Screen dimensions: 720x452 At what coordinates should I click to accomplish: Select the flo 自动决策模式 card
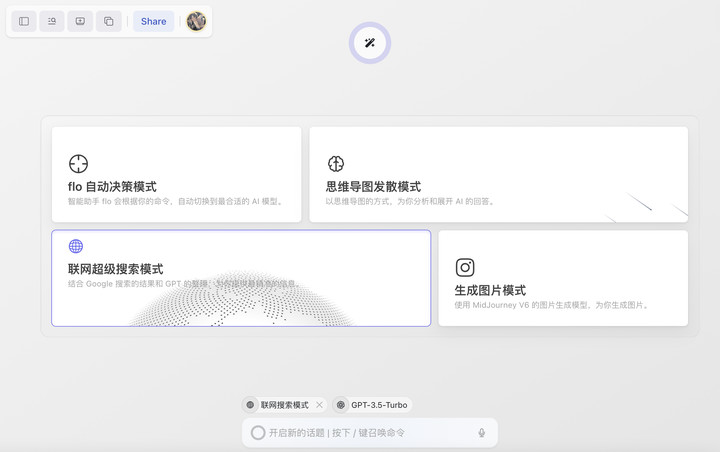point(176,174)
